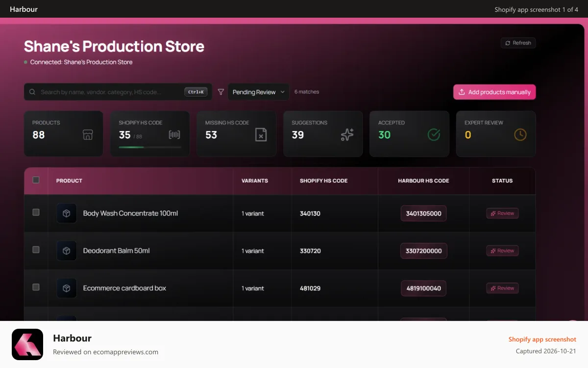
Task: Click the Suggestions sparkle icon
Action: pos(347,135)
